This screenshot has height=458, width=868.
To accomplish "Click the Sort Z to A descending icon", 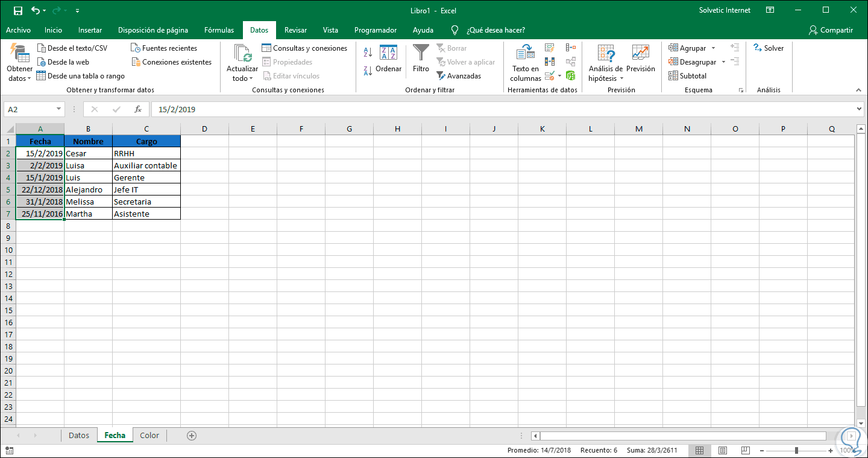I will tap(368, 71).
